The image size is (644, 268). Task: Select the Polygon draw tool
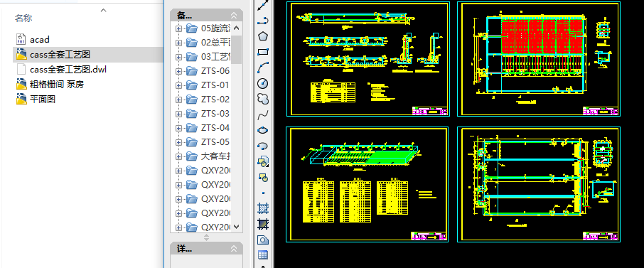pyautogui.click(x=263, y=36)
